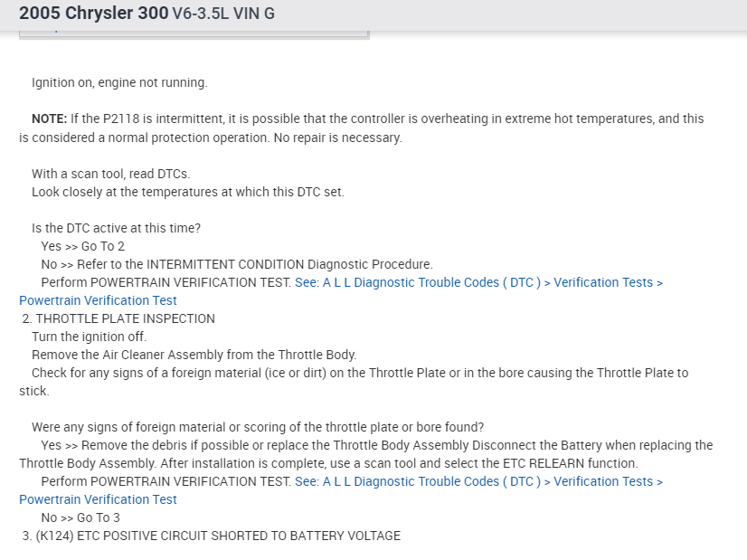Click the partially hidden box under the header
This screenshot has width=747, height=560.
tap(194, 33)
